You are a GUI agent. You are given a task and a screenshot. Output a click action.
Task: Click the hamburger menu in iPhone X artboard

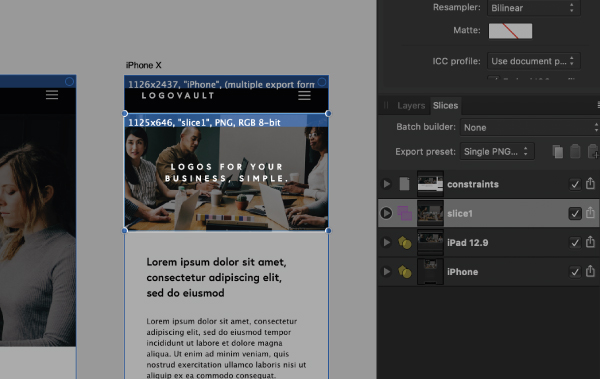click(x=304, y=95)
